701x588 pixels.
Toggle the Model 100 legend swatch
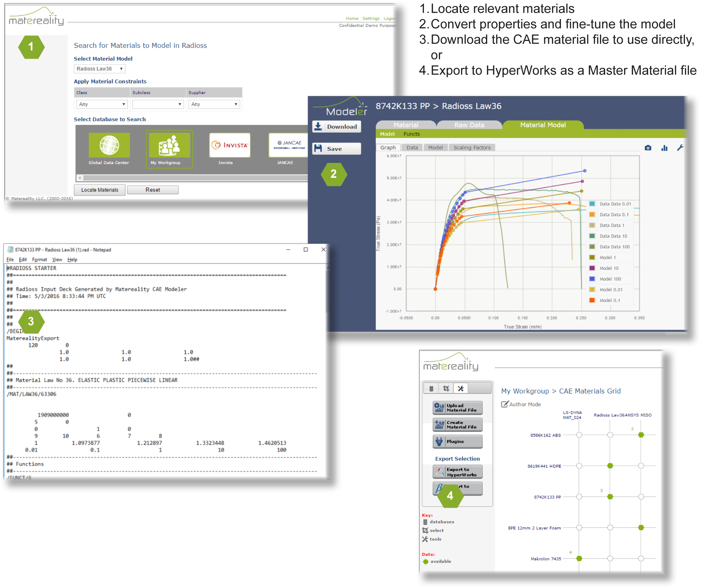click(x=592, y=279)
